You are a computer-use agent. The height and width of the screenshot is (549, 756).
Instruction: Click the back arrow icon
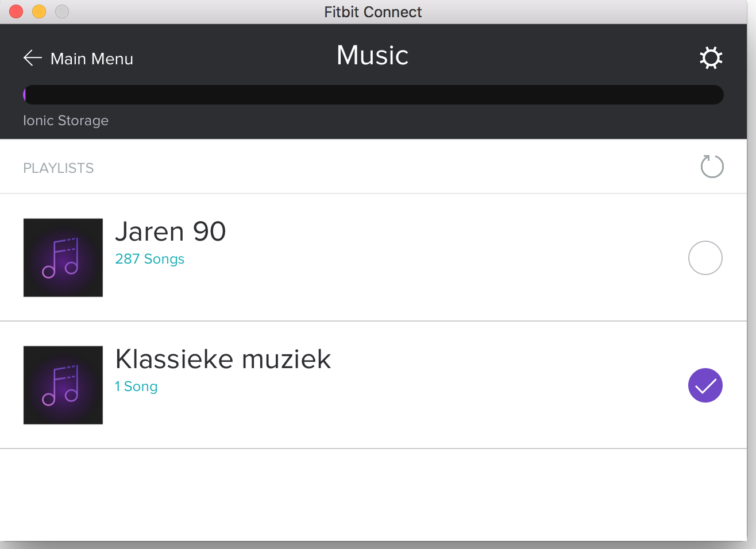[x=33, y=58]
